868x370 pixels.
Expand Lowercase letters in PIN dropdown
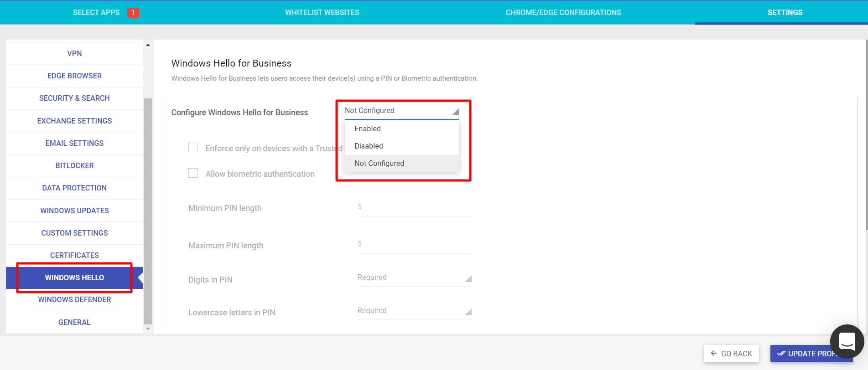[x=414, y=311]
